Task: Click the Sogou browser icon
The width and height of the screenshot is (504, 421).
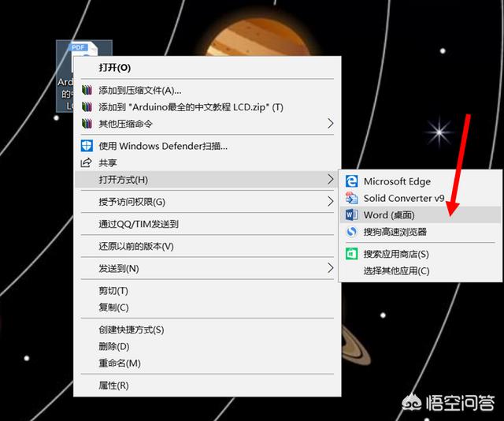Action: [x=351, y=232]
